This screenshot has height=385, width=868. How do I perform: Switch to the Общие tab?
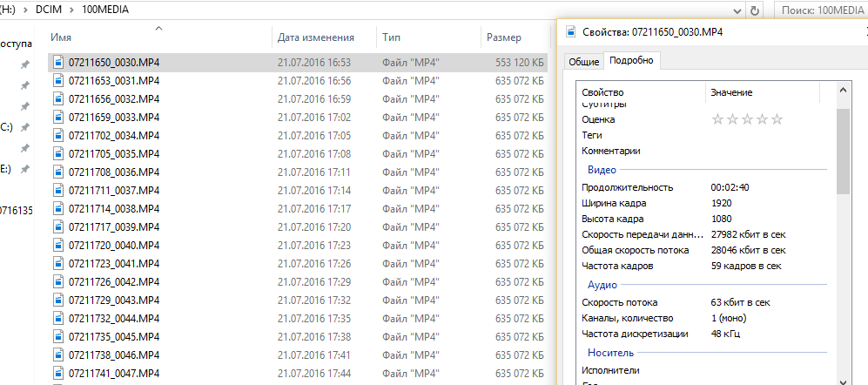[583, 61]
